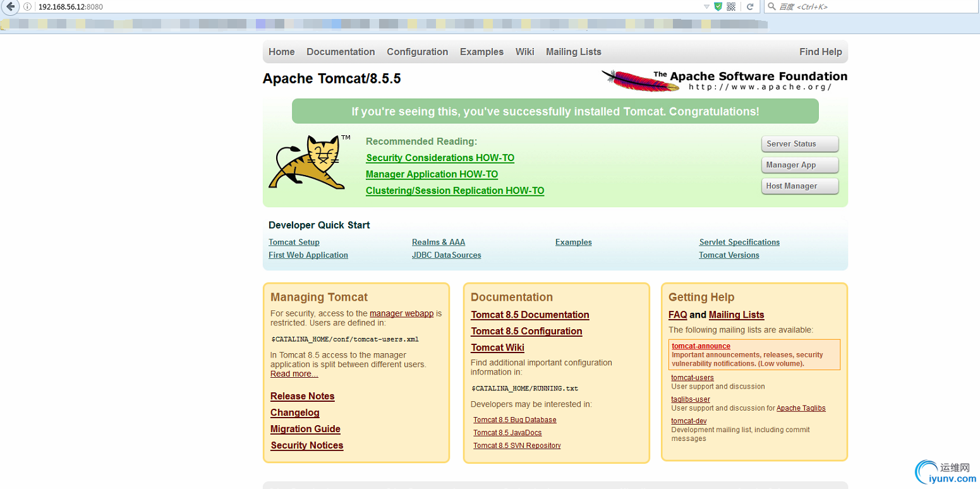The height and width of the screenshot is (489, 980).
Task: Open the Servlet Specifications link
Action: click(739, 243)
